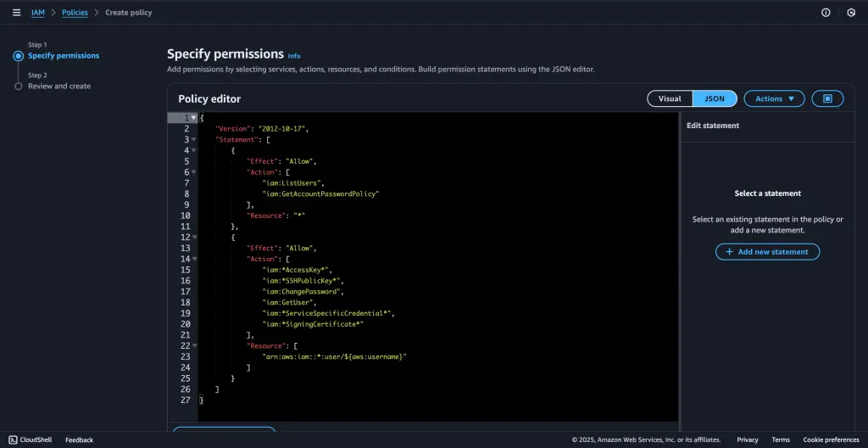Click the "Version": "2012-10-17" line
This screenshot has height=448, width=868.
pyautogui.click(x=261, y=129)
